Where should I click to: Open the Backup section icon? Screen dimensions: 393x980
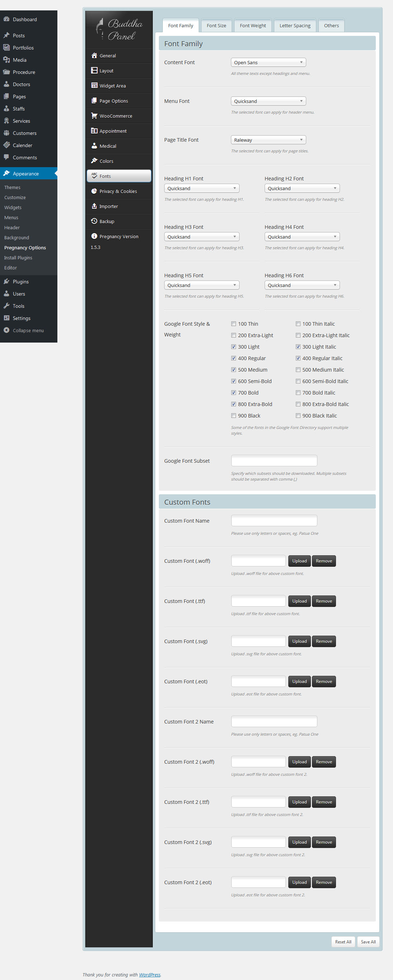(94, 221)
